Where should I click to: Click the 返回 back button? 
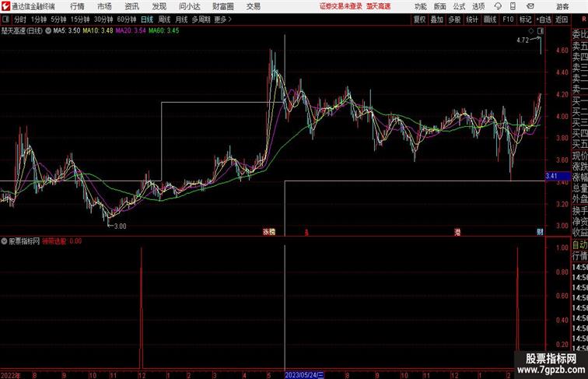[x=562, y=19]
